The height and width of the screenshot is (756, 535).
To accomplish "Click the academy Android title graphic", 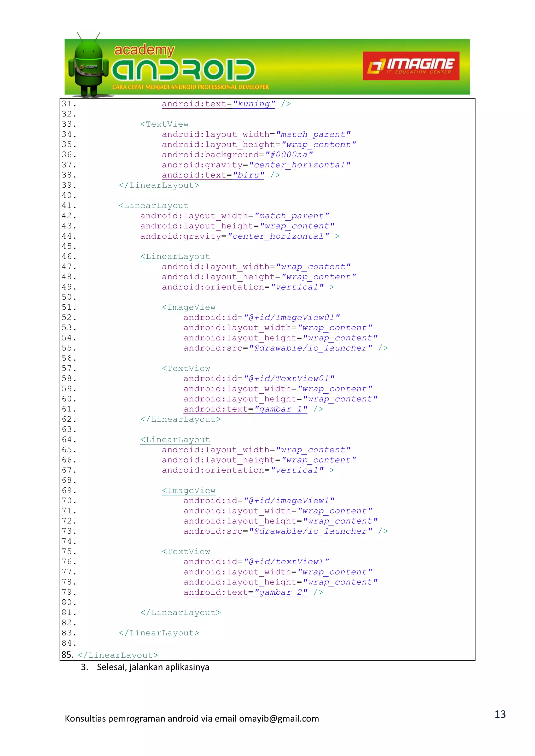I will pos(183,63).
